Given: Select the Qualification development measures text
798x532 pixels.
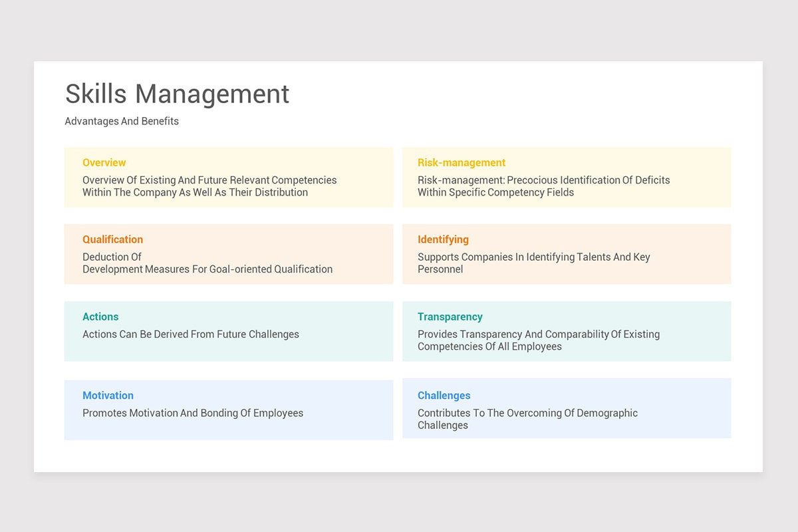Looking at the screenshot, I should coord(207,263).
